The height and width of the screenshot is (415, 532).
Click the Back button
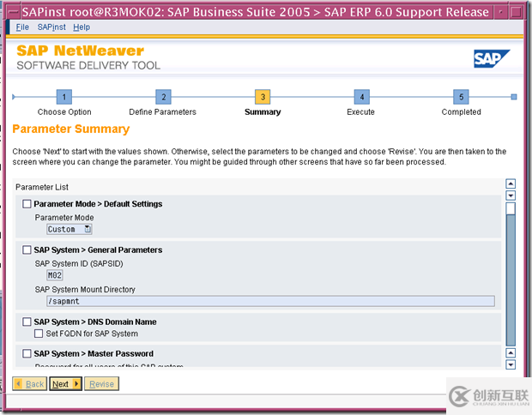tap(29, 384)
